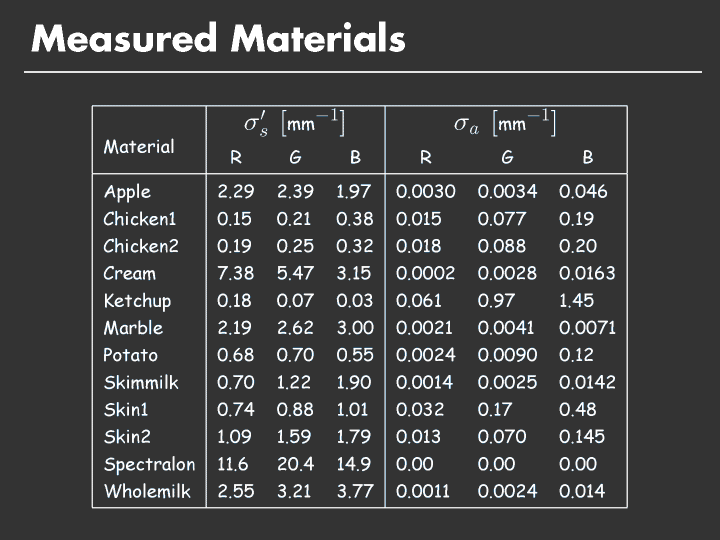
Task: Select the Spectralon row label
Action: (x=149, y=464)
